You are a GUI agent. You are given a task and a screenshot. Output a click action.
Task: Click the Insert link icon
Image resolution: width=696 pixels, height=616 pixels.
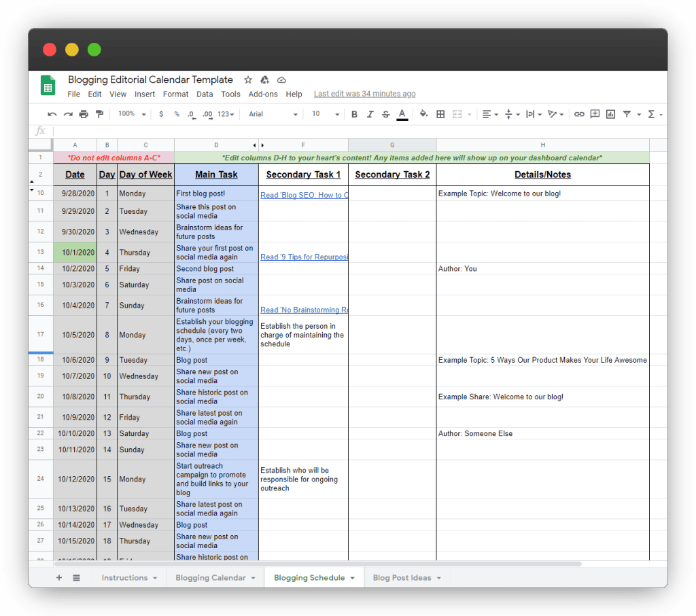579,114
